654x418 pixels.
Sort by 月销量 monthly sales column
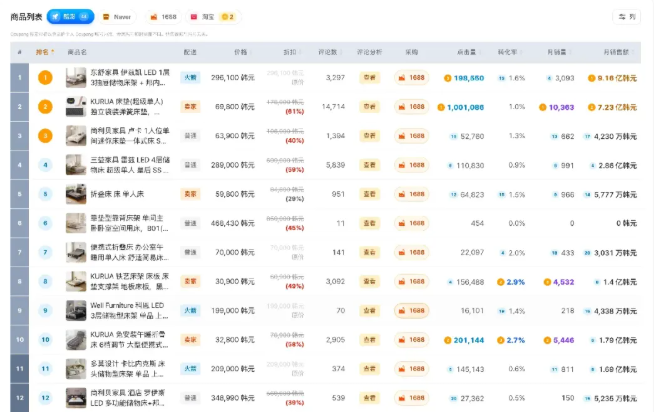tap(559, 52)
